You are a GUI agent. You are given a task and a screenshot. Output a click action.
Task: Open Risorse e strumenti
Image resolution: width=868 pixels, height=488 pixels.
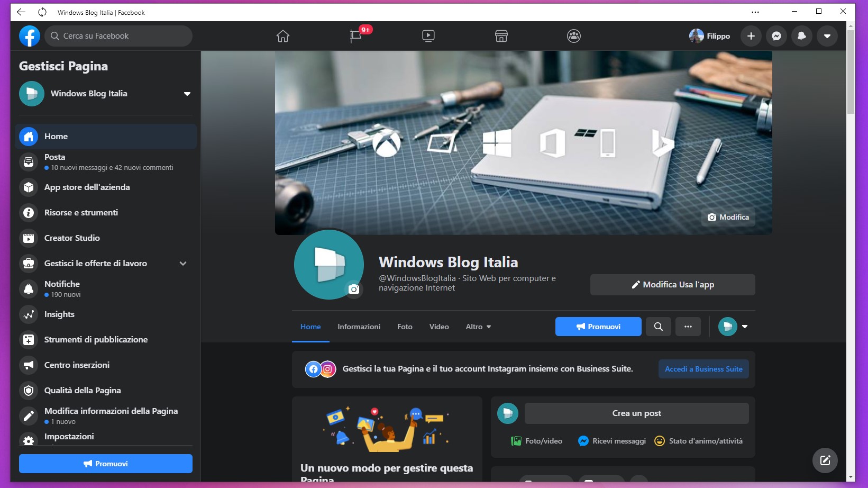106,213
